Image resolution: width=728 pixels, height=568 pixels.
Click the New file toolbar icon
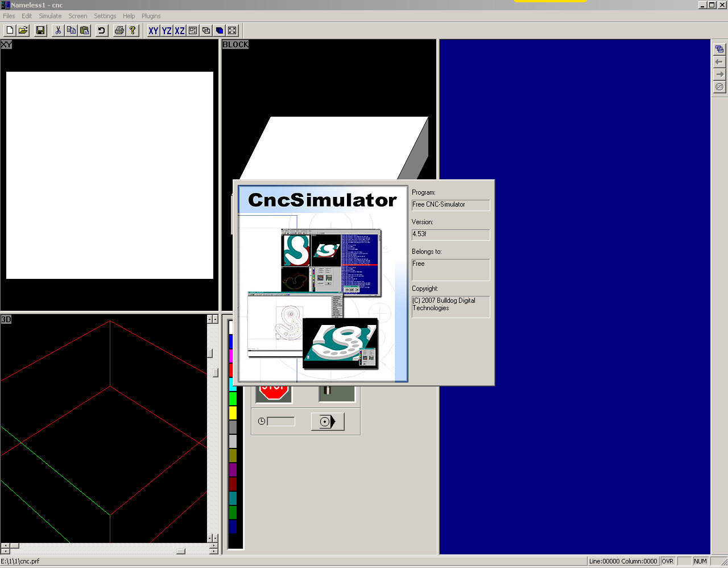point(10,30)
